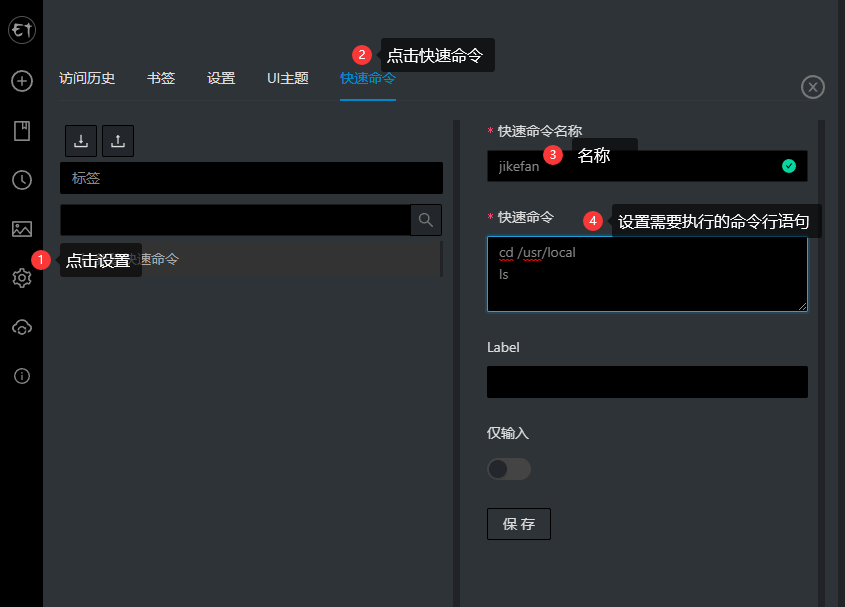
Task: Switch to UI主题 tab
Action: [x=288, y=78]
